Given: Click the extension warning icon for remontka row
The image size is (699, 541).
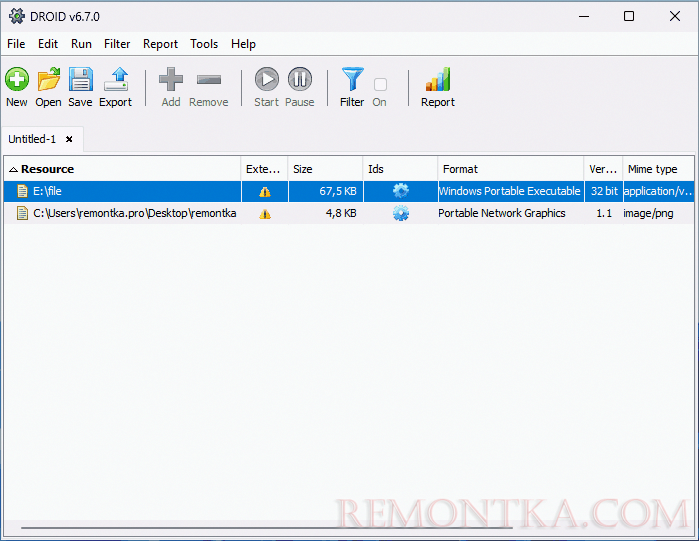Looking at the screenshot, I should pyautogui.click(x=265, y=214).
